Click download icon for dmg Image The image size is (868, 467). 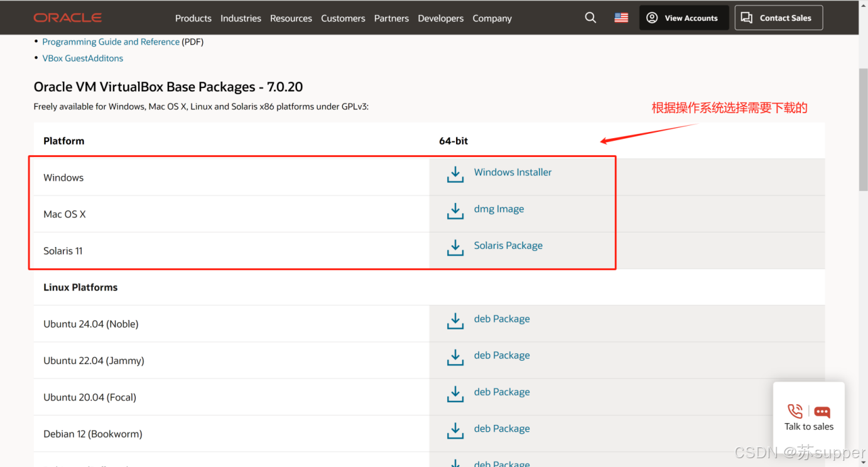[455, 211]
